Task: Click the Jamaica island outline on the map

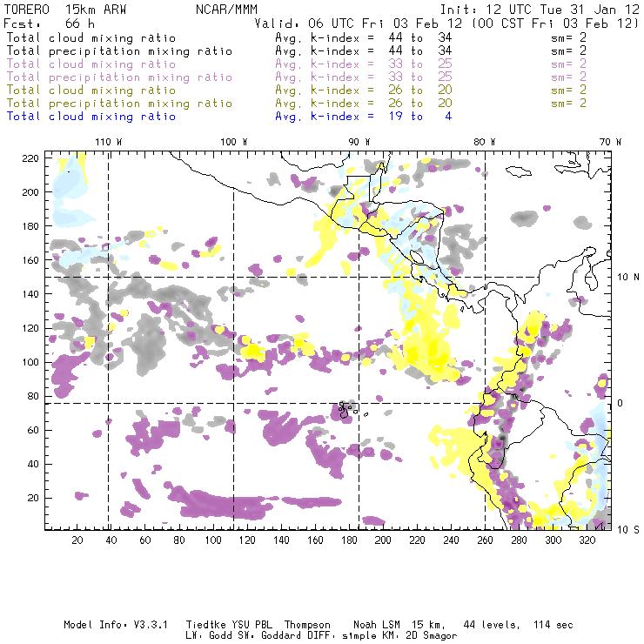Action: click(x=519, y=171)
